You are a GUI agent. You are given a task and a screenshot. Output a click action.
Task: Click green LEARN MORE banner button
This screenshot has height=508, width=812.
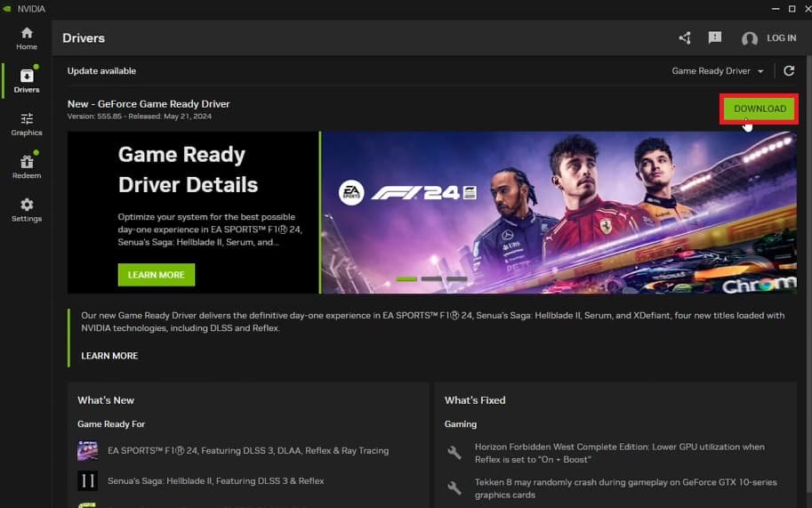click(157, 275)
